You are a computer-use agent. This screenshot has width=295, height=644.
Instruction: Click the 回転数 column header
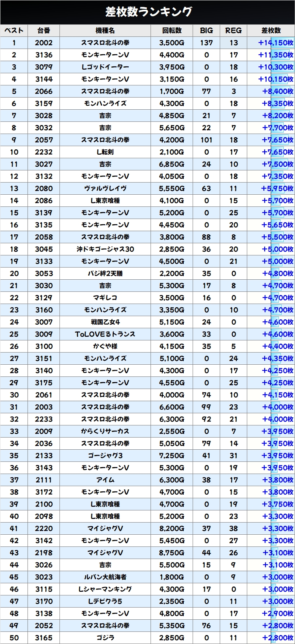point(172,30)
